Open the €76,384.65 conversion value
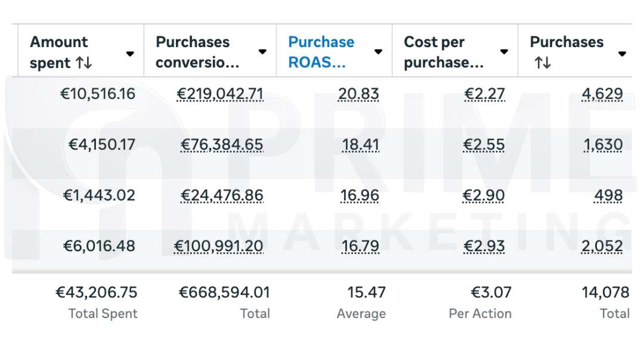Image resolution: width=644 pixels, height=358 pixels. (x=222, y=145)
